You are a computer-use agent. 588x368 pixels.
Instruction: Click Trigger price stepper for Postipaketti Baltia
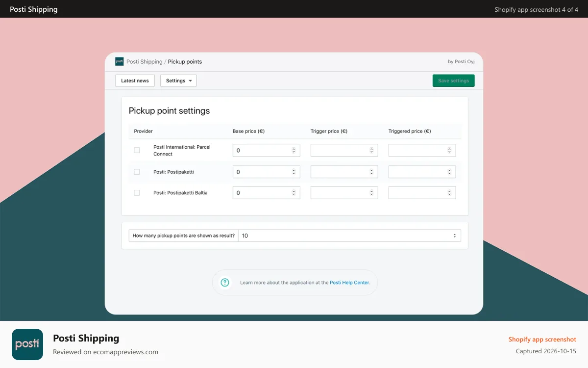[x=372, y=193]
